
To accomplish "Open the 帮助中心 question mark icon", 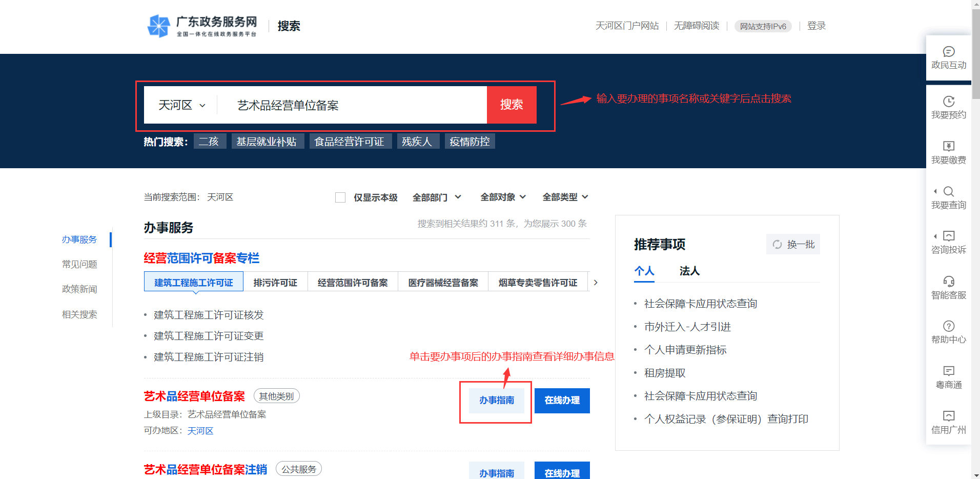I will click(x=948, y=326).
